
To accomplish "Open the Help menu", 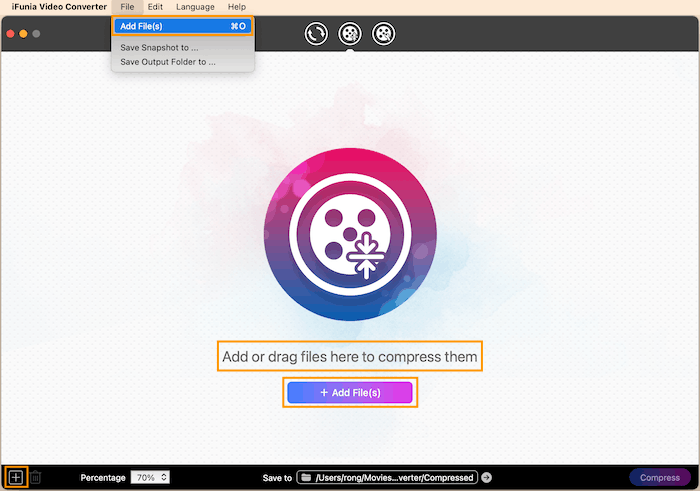I will 236,7.
